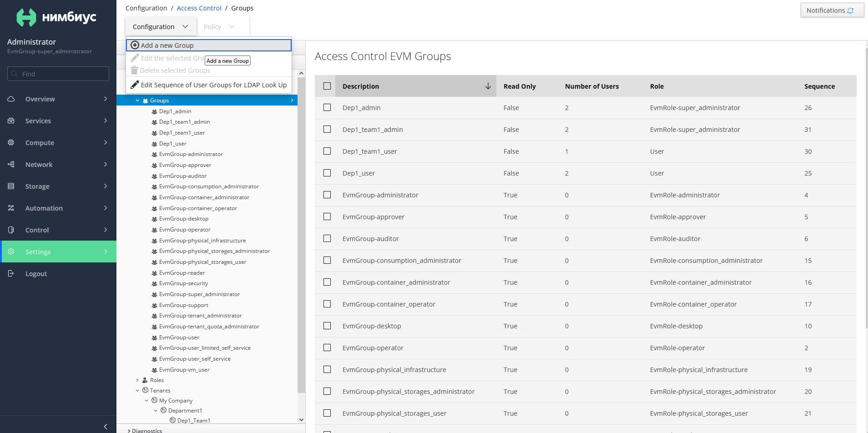The width and height of the screenshot is (868, 433).
Task: Select Add a new Group menu item
Action: coord(209,45)
